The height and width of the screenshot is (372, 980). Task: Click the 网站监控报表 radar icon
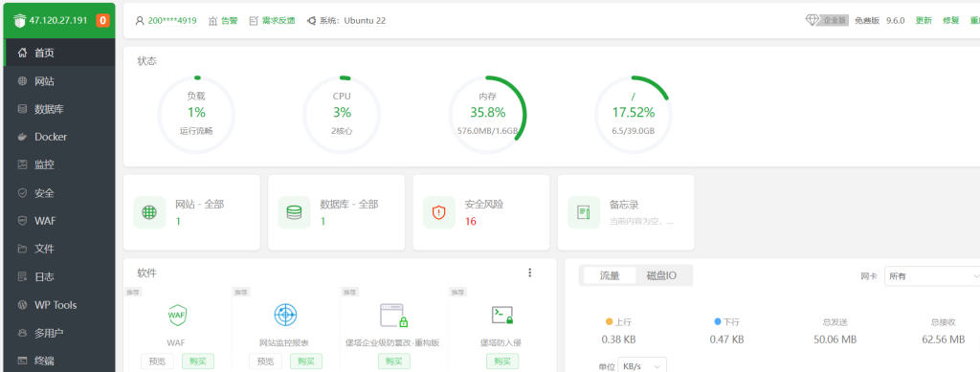pyautogui.click(x=285, y=314)
